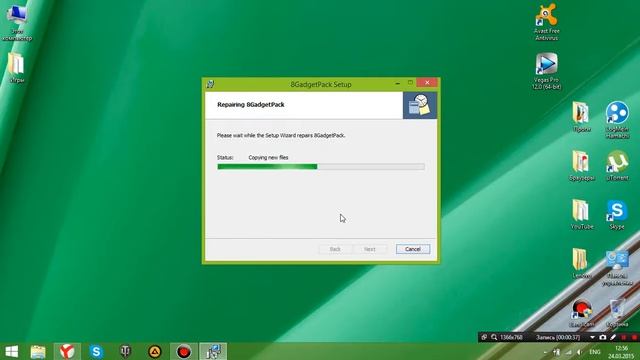640x360 pixels.
Task: Select the Control Panel desktop icon
Action: pyautogui.click(x=617, y=268)
